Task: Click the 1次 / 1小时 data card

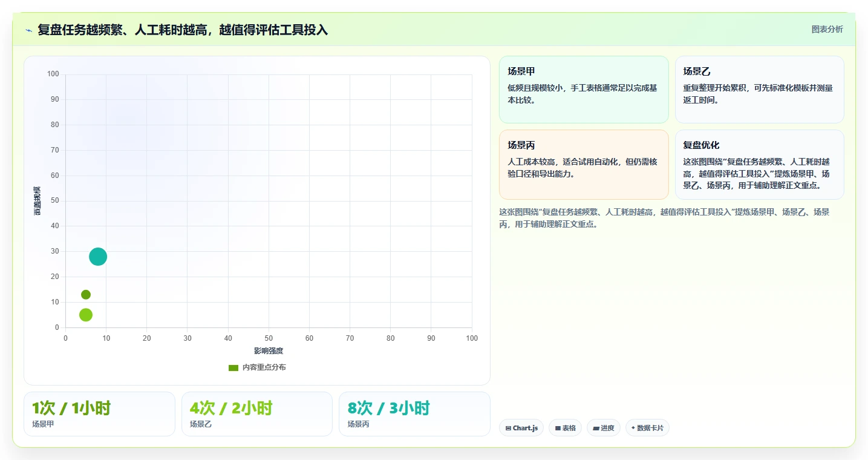Action: point(99,414)
